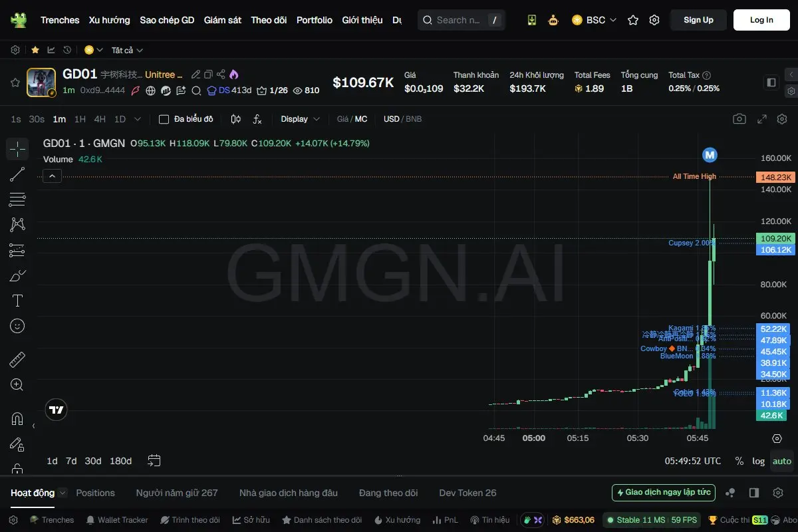Collapse the drawing toolbar side arrow

[34, 426]
